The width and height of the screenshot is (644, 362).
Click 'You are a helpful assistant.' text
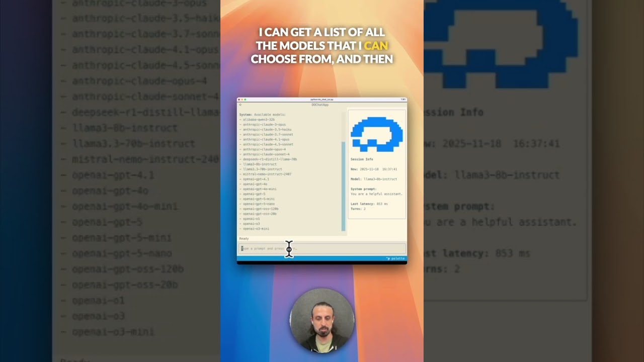tap(376, 194)
